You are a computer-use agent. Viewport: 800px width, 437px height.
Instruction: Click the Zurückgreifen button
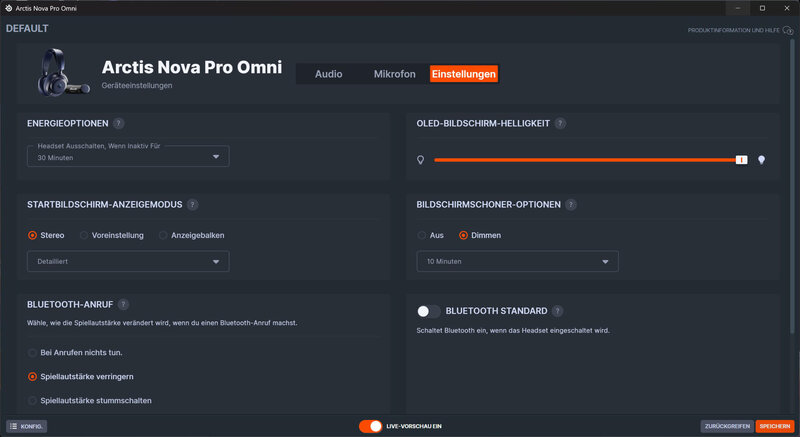coord(727,426)
